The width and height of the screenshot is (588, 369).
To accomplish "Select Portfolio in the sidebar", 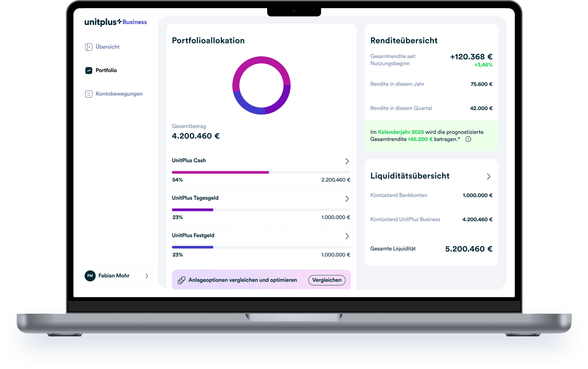I will pos(101,70).
